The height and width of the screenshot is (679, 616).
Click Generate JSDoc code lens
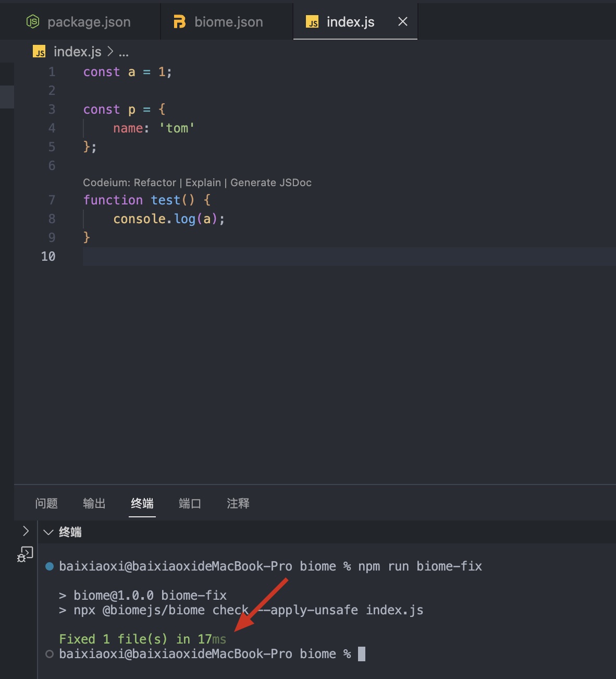pyautogui.click(x=271, y=183)
